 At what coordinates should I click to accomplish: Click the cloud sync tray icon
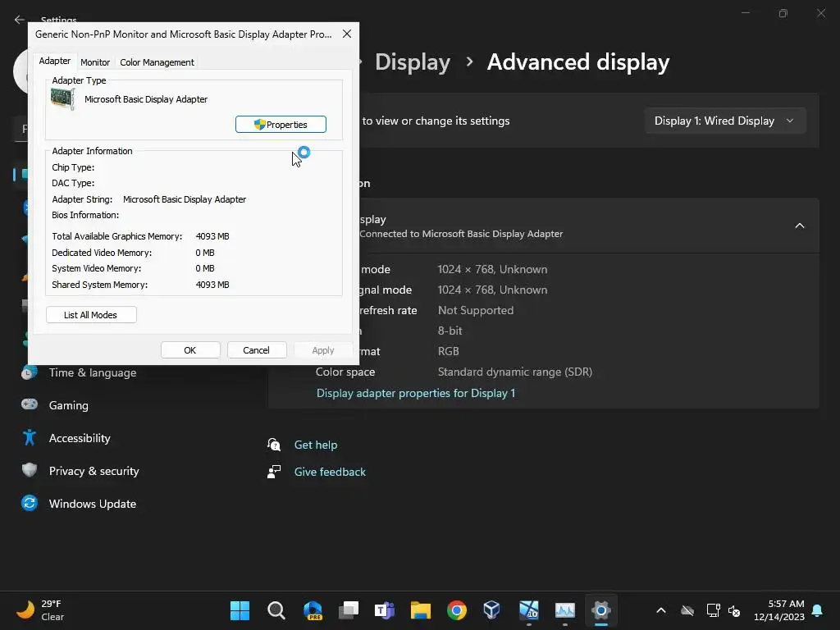687,610
